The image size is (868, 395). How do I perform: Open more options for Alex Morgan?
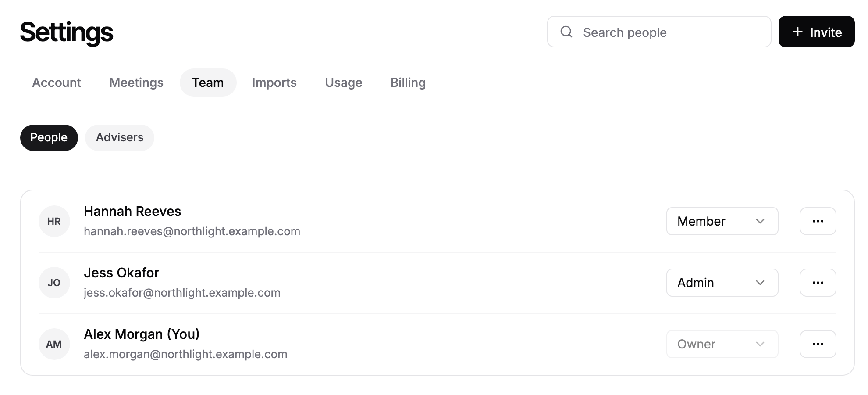tap(818, 344)
